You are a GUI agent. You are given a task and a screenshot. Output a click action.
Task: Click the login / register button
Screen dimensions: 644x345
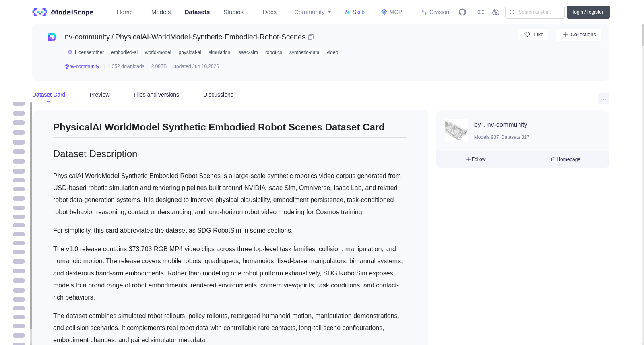(x=588, y=12)
